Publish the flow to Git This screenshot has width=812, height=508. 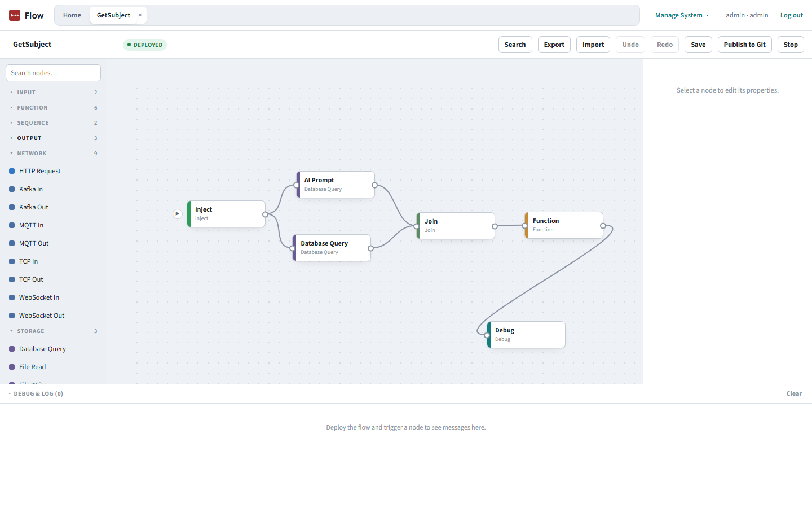click(745, 45)
